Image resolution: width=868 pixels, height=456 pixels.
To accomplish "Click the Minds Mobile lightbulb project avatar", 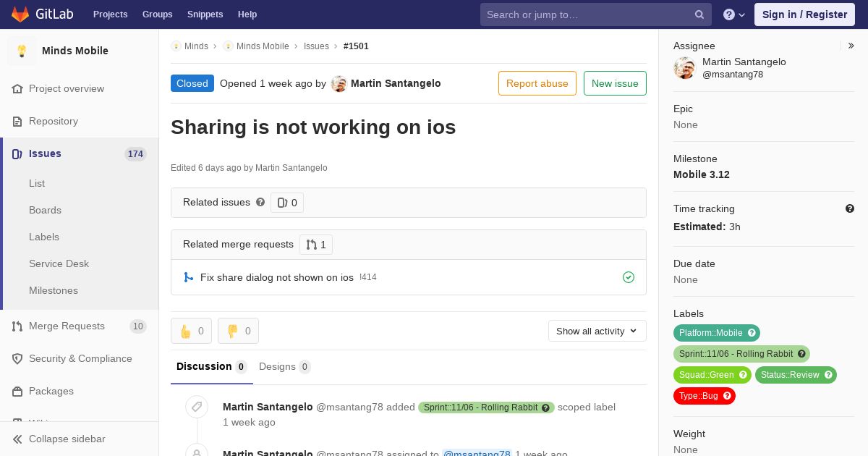I will click(x=22, y=51).
